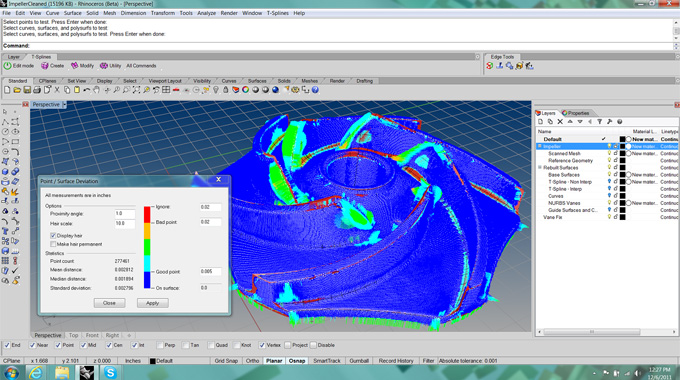Click the Undo arrow icon

pos(87,90)
